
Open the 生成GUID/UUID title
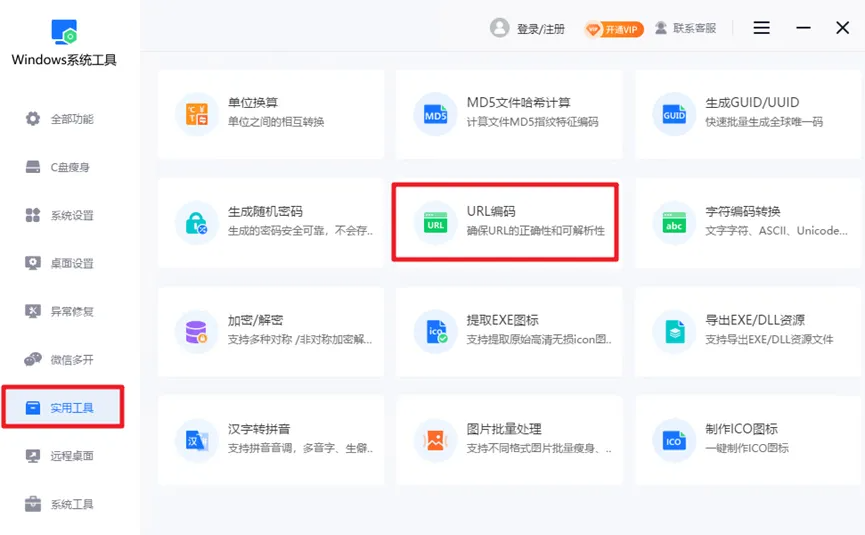752,103
